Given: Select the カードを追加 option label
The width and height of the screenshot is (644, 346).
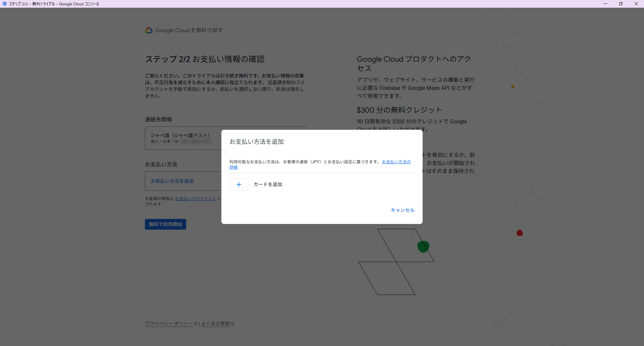Looking at the screenshot, I should click(x=268, y=184).
